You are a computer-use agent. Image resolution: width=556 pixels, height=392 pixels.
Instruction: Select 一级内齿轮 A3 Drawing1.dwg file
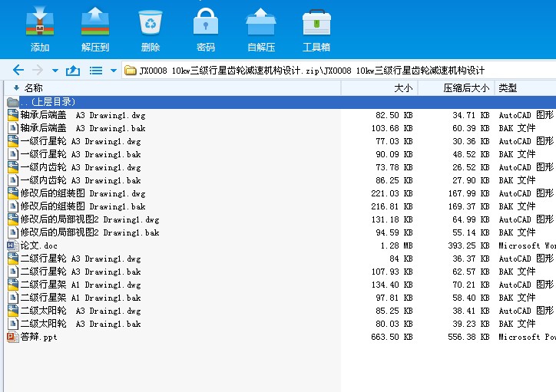(81, 167)
